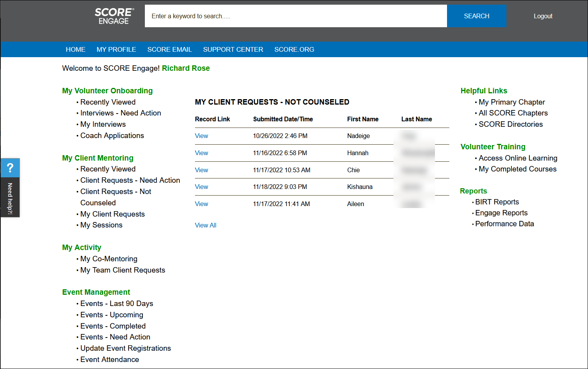
Task: Open Events - Need Action link
Action: pyautogui.click(x=115, y=337)
